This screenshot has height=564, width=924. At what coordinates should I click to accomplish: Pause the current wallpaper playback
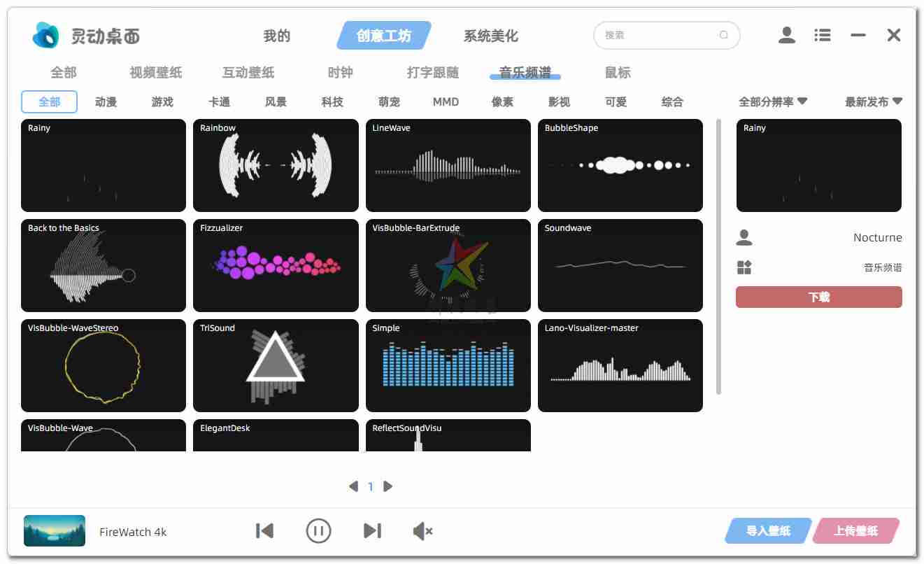(318, 531)
